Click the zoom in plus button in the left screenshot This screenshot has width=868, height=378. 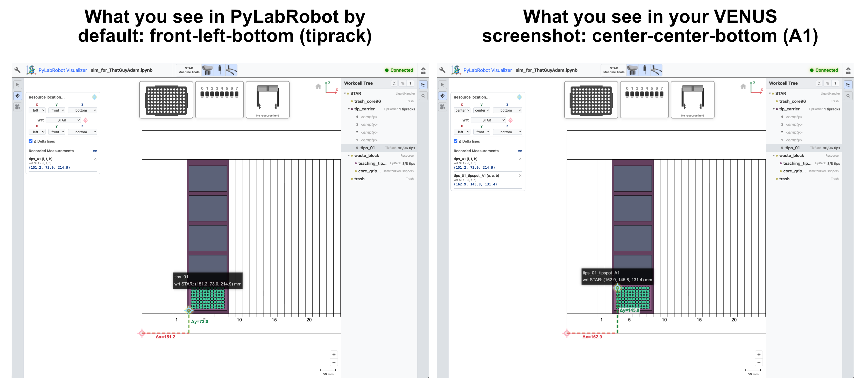pyautogui.click(x=334, y=355)
